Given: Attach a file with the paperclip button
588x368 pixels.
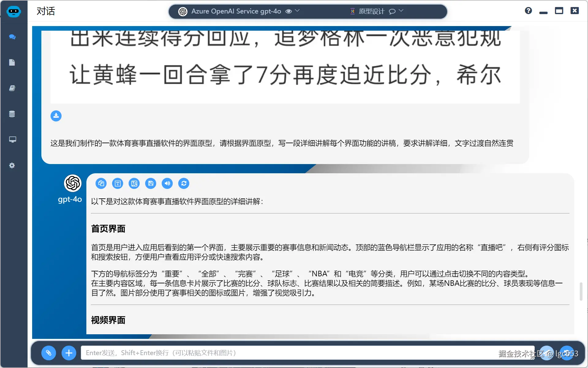Looking at the screenshot, I should tap(49, 353).
